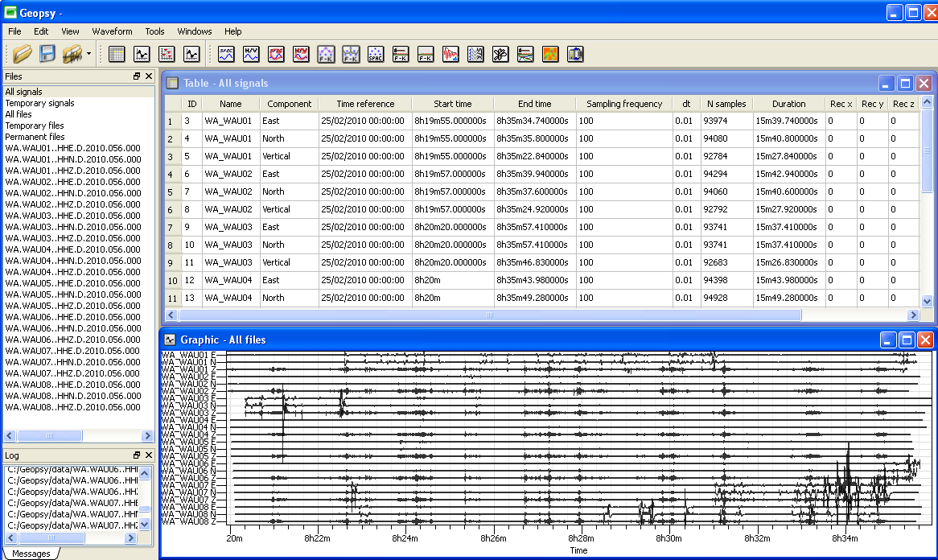The height and width of the screenshot is (560, 938).
Task: Open the Tools menu
Action: tap(154, 31)
